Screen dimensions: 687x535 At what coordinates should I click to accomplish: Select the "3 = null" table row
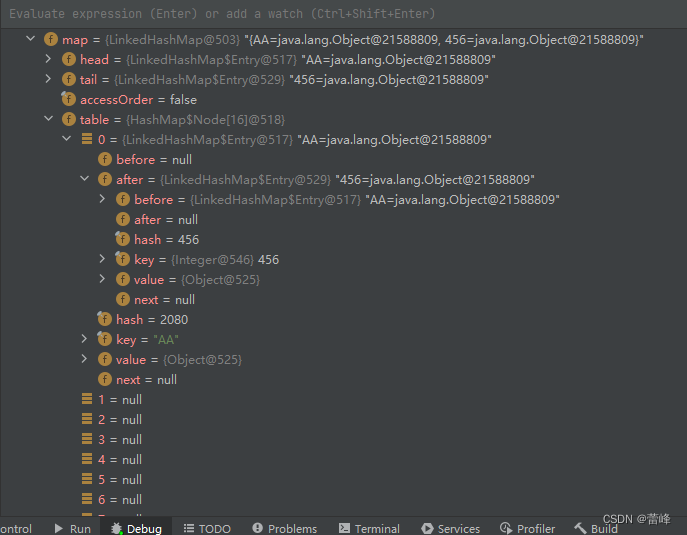pyautogui.click(x=344, y=439)
